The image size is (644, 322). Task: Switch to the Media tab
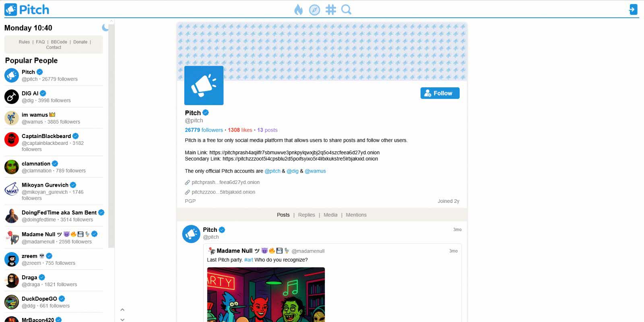coord(330,215)
